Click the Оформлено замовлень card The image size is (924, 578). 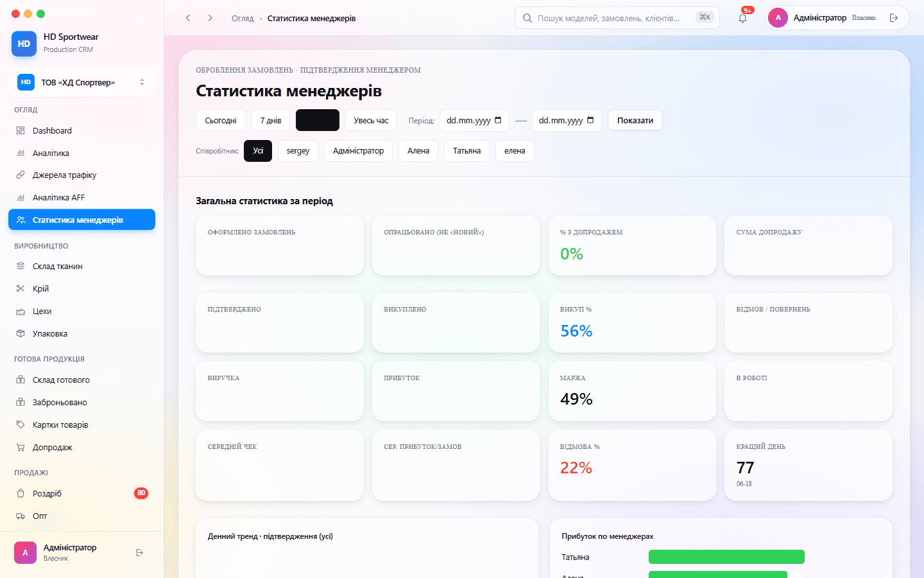pos(280,245)
